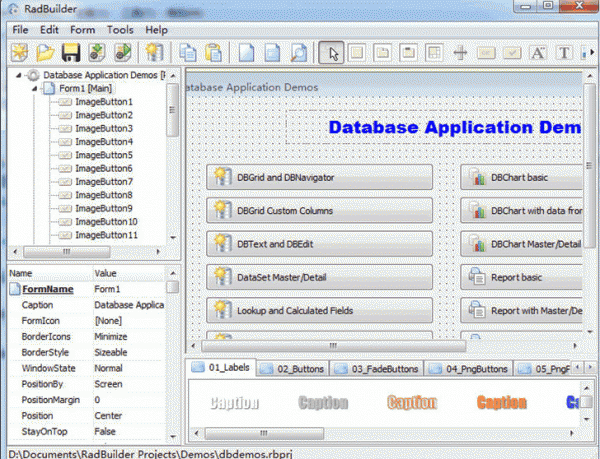Screen dimensions: 600x459
Task: Show more component tools via toolbar arrow
Action: (x=592, y=52)
